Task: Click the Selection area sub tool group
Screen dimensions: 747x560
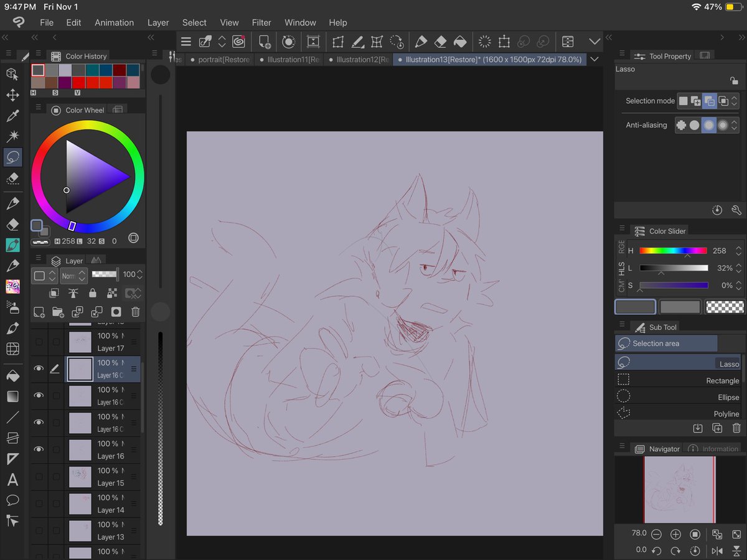Action: (x=666, y=343)
